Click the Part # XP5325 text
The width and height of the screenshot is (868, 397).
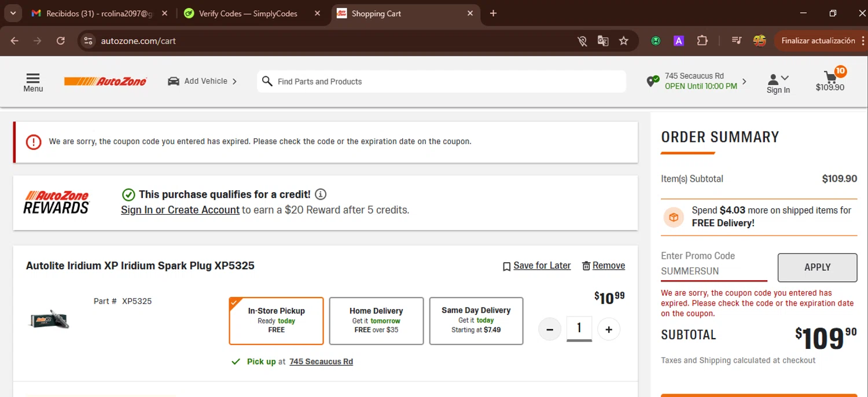[x=123, y=301]
